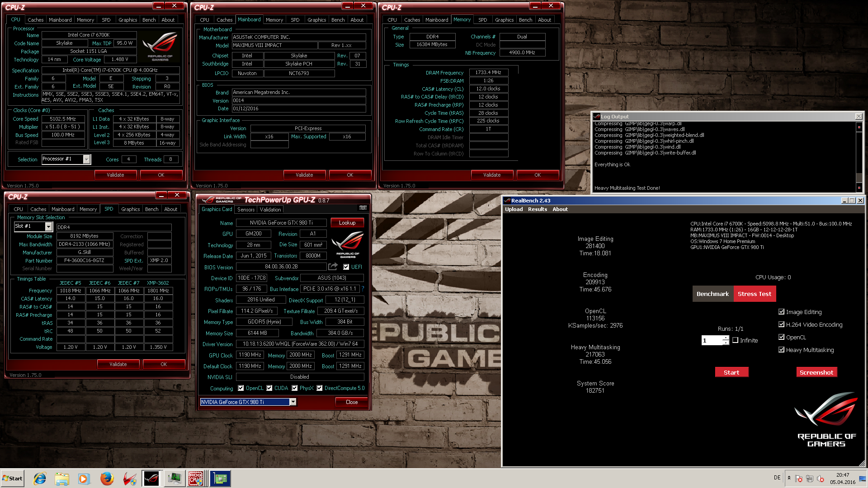Toggle the PhysX checkbox
Viewport: 868px width, 488px height.
pos(295,388)
